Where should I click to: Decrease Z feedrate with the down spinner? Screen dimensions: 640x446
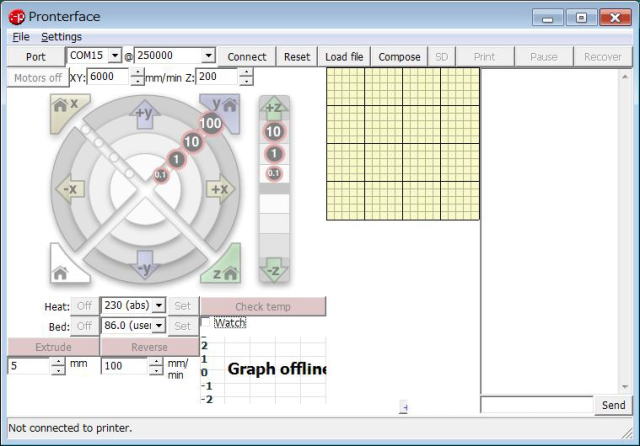[x=246, y=81]
